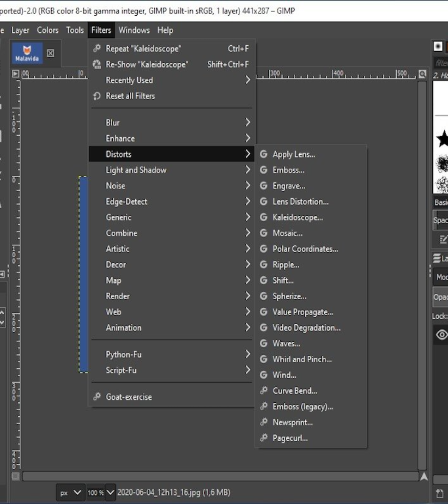Open the Pagecurl filter

(x=311, y=437)
